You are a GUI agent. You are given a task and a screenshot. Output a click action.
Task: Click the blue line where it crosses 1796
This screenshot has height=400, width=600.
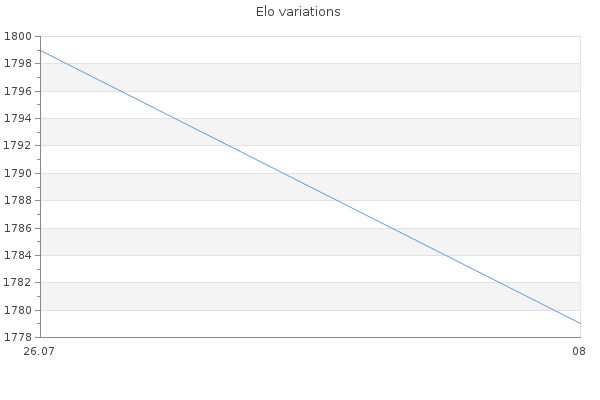tap(121, 91)
